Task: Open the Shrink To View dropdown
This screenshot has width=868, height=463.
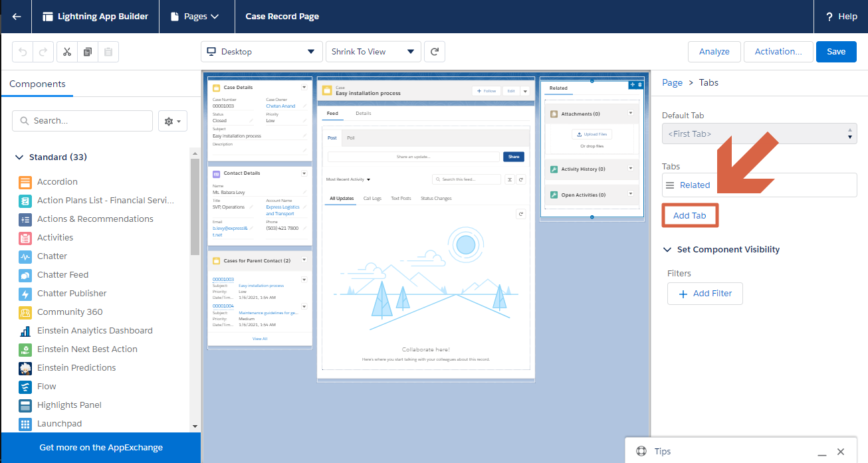Action: pyautogui.click(x=373, y=52)
